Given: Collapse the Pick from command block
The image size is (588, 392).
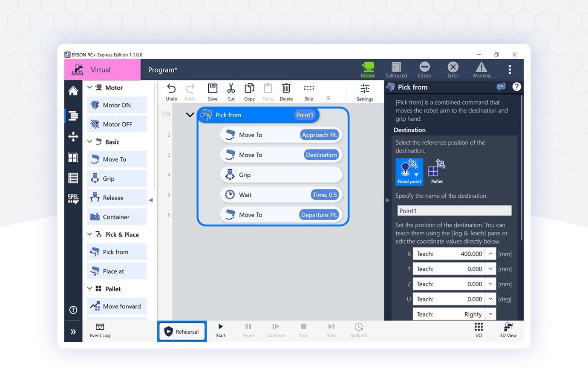Looking at the screenshot, I should pyautogui.click(x=190, y=115).
